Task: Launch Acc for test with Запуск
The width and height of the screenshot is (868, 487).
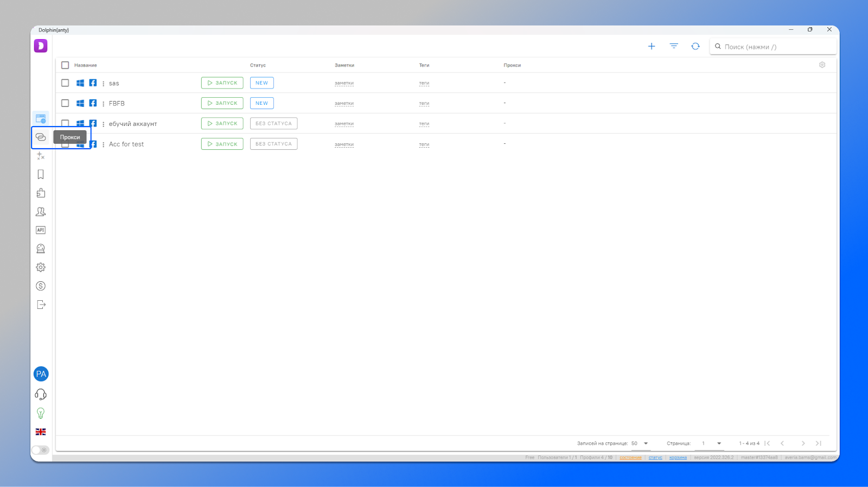Action: (x=222, y=144)
